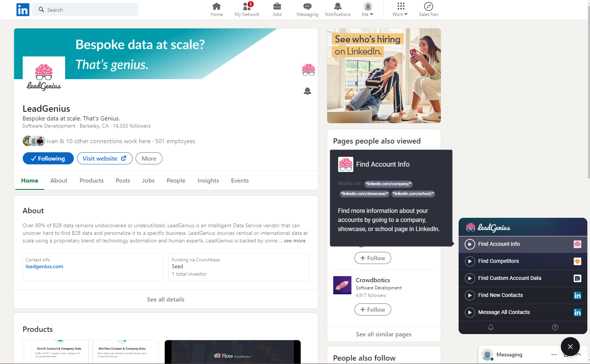590x364 pixels.
Task: Click the Visit website button
Action: 105,158
